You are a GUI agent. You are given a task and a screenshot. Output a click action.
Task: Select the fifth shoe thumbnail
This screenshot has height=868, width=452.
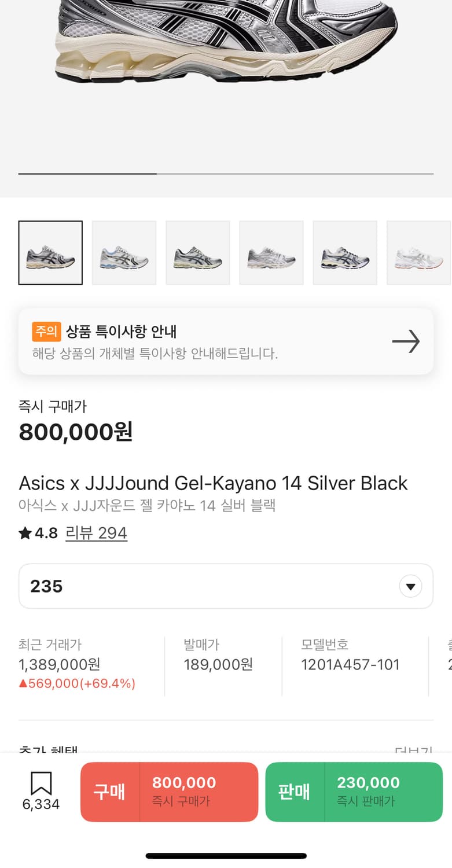[345, 253]
